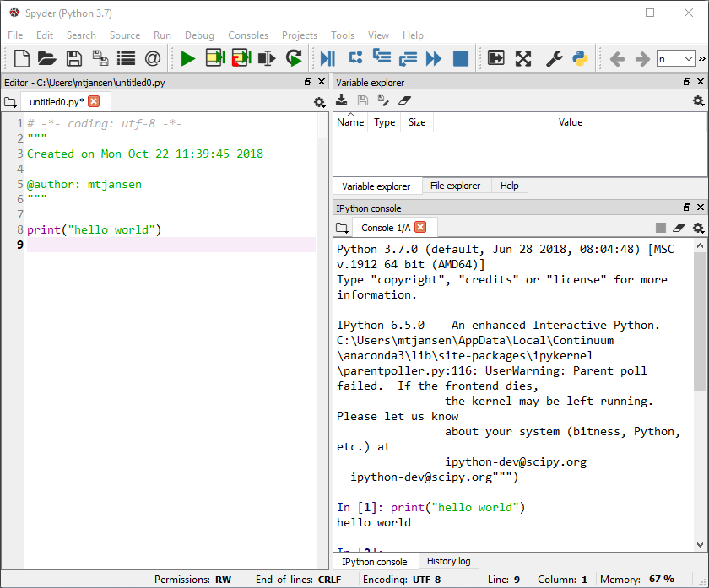Open the Variable explorer options gear
The image size is (709, 588).
pyautogui.click(x=698, y=100)
